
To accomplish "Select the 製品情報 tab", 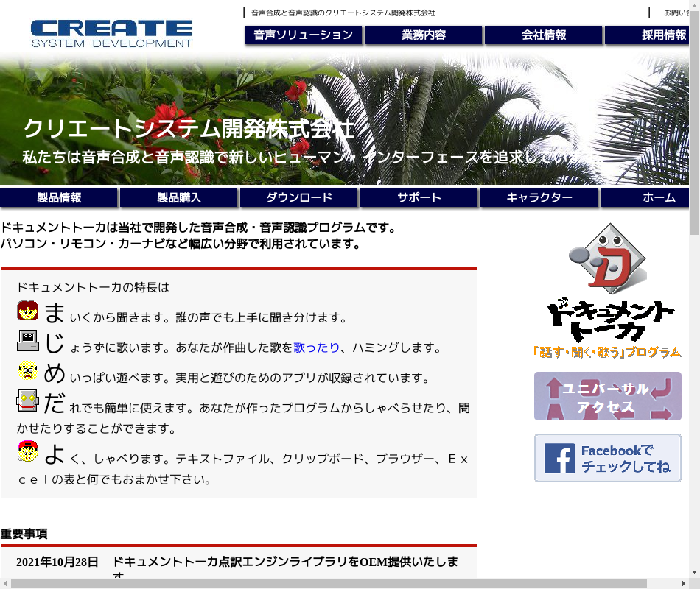I will 59,198.
